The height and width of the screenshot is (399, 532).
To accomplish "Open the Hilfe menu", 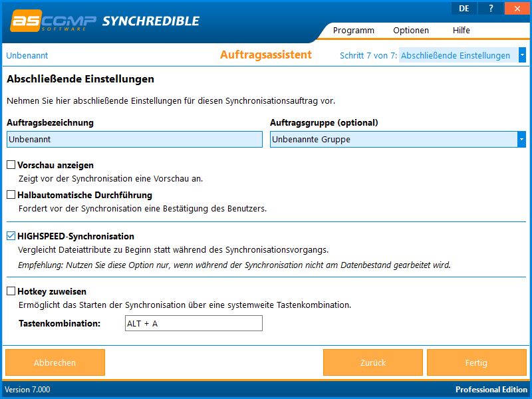I will coord(461,30).
